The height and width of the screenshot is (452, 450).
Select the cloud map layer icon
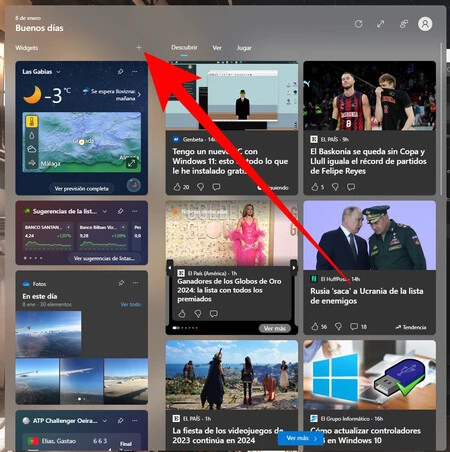click(x=32, y=149)
